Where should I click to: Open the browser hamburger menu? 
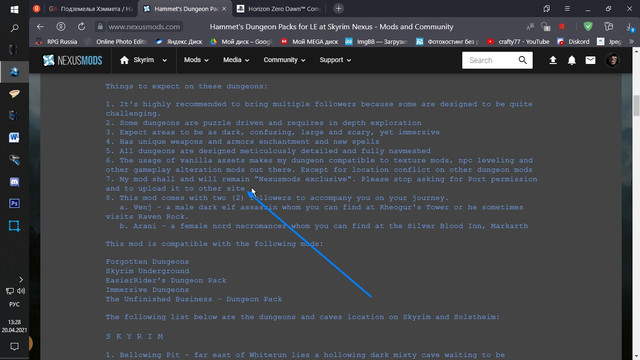[x=567, y=9]
